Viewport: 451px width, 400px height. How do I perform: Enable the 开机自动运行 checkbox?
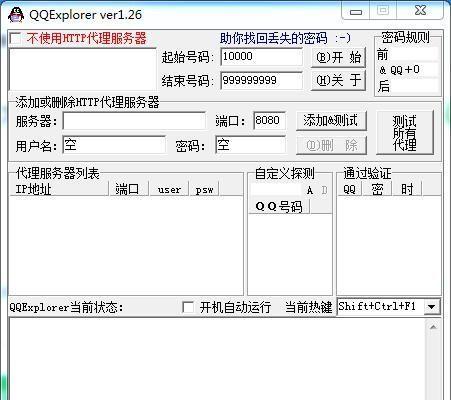(x=188, y=307)
